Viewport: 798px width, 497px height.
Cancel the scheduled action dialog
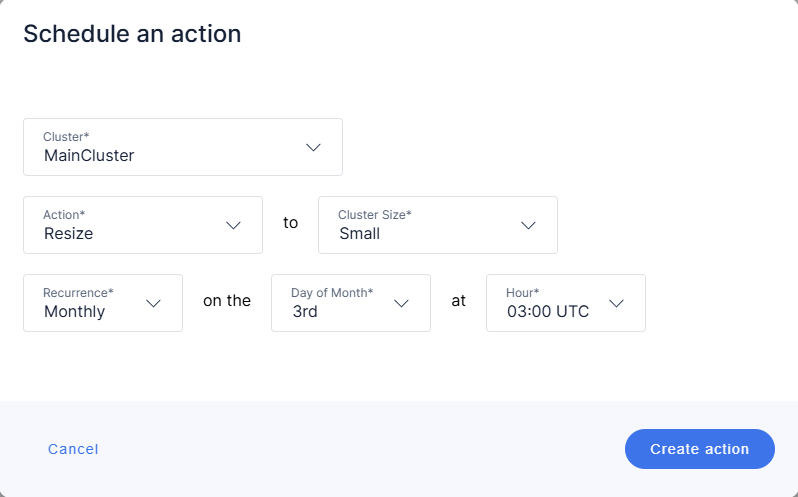pos(73,449)
